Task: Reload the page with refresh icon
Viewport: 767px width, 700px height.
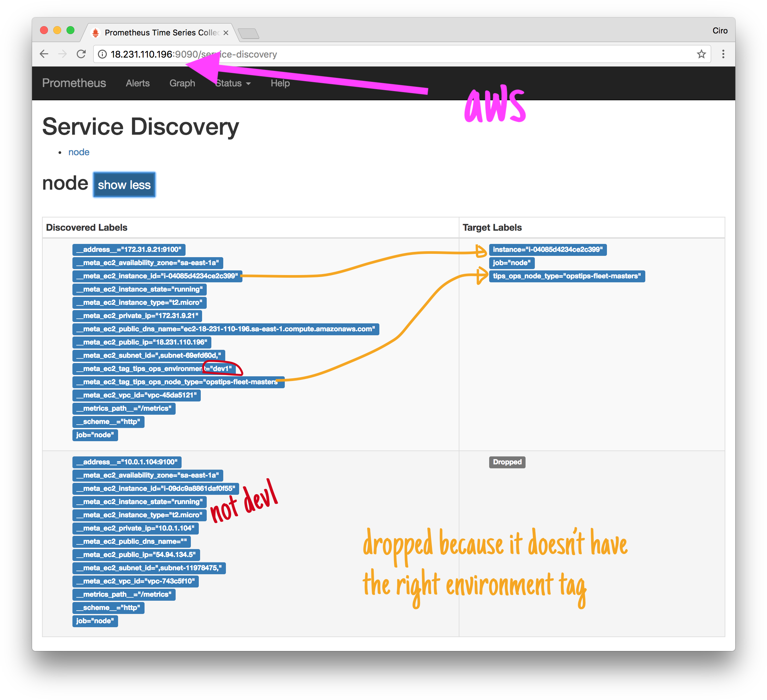Action: 81,54
